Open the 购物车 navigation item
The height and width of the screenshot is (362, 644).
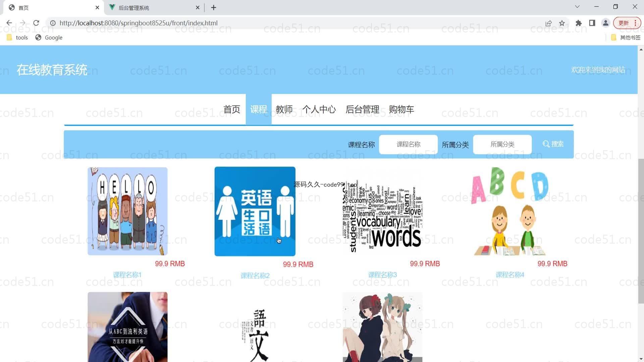click(x=401, y=109)
